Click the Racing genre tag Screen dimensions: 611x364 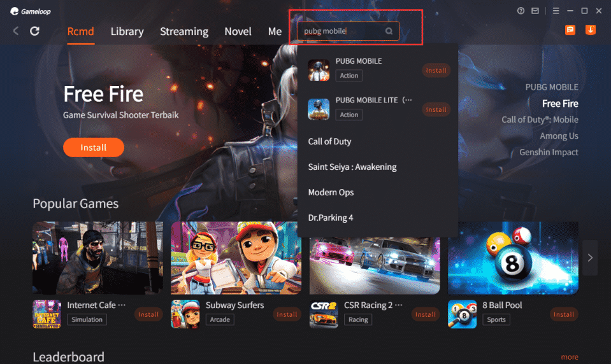point(358,319)
